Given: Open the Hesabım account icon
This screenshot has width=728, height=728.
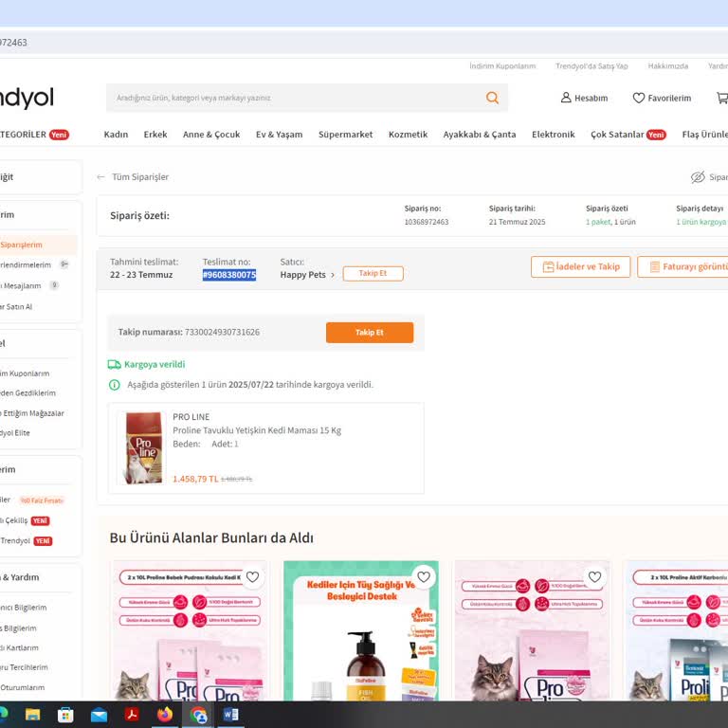Looking at the screenshot, I should [566, 98].
